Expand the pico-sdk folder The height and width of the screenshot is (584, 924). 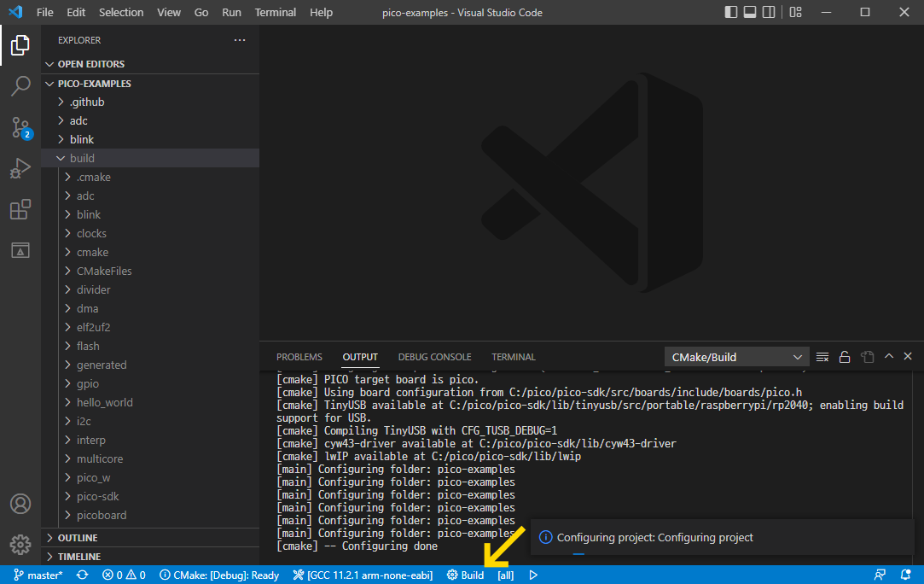[150, 497]
